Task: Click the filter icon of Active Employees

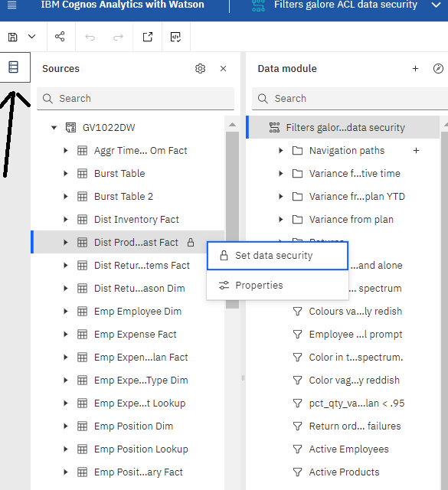Action: point(297,449)
